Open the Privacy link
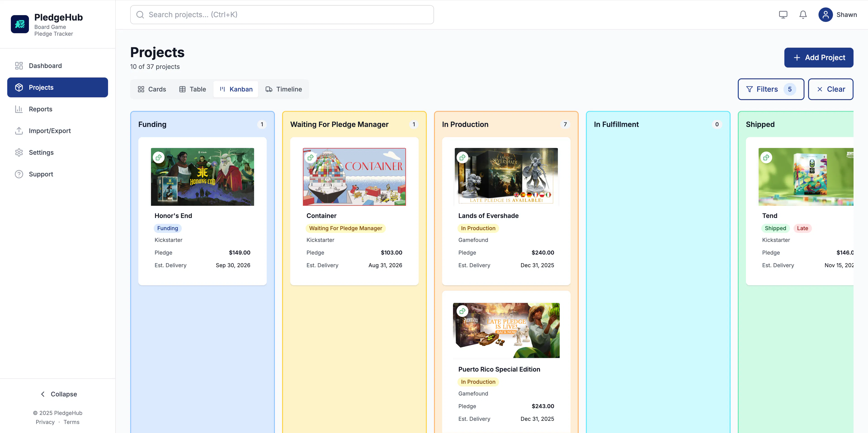 45,422
